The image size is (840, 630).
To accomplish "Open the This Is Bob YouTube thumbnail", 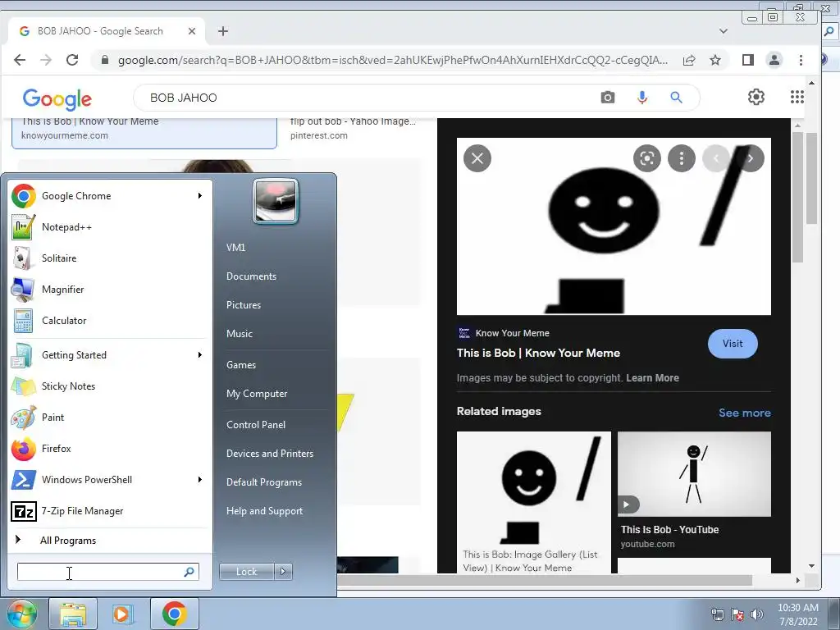I will (694, 474).
